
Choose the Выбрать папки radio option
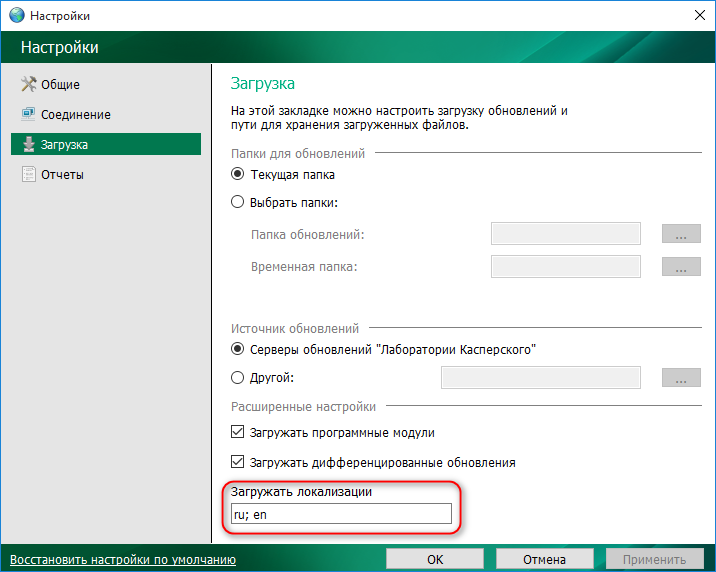pos(237,202)
